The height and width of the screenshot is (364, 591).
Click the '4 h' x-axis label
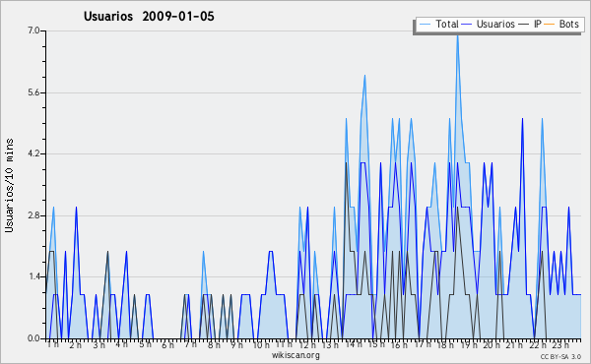[122, 344]
